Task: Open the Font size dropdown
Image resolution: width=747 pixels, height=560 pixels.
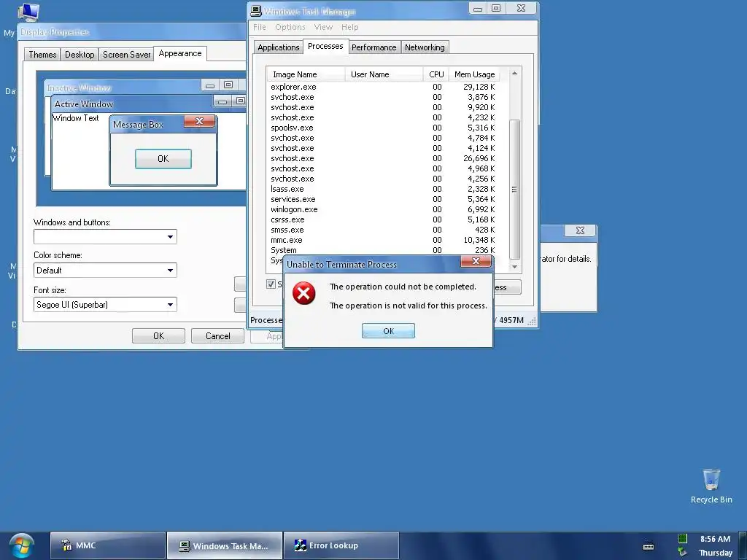Action: [105, 305]
